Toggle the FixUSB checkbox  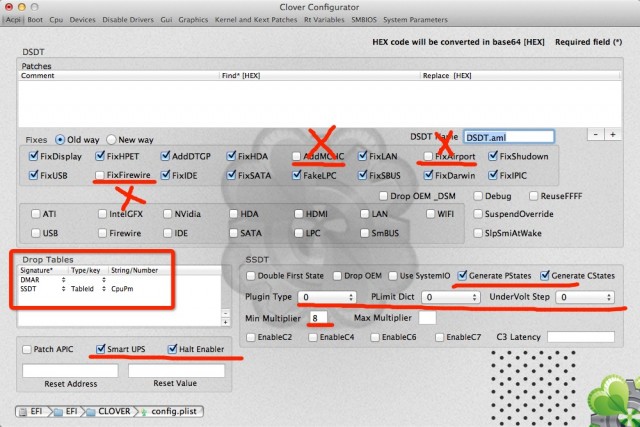tap(33, 175)
